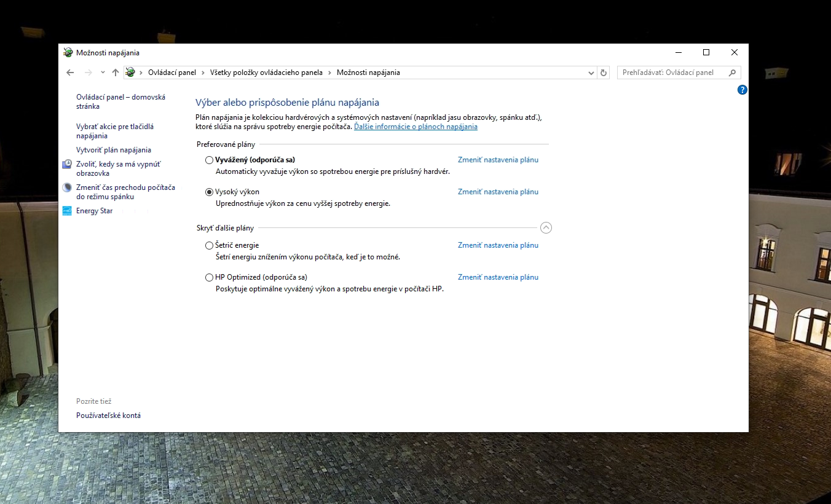831x504 pixels.
Task: Collapse the Skryť ďalšie plány section
Action: (x=546, y=228)
